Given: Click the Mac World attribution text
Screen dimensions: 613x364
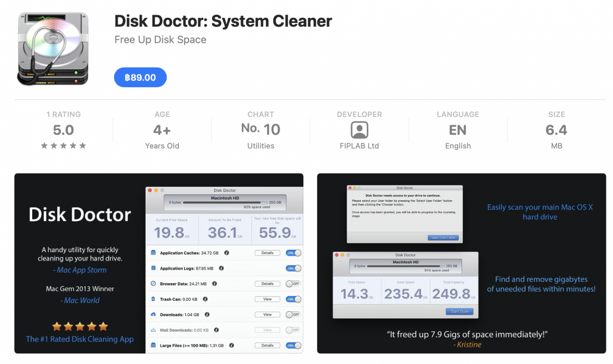Looking at the screenshot, I should (80, 300).
